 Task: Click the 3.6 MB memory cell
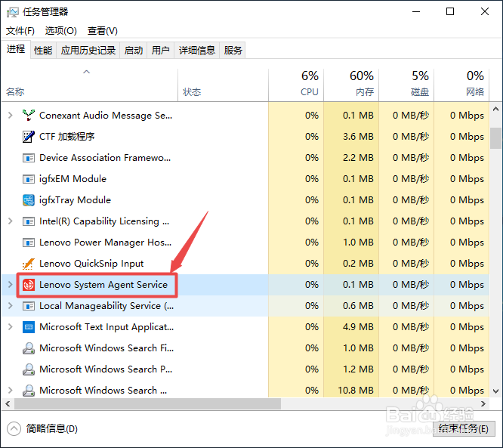(352, 137)
